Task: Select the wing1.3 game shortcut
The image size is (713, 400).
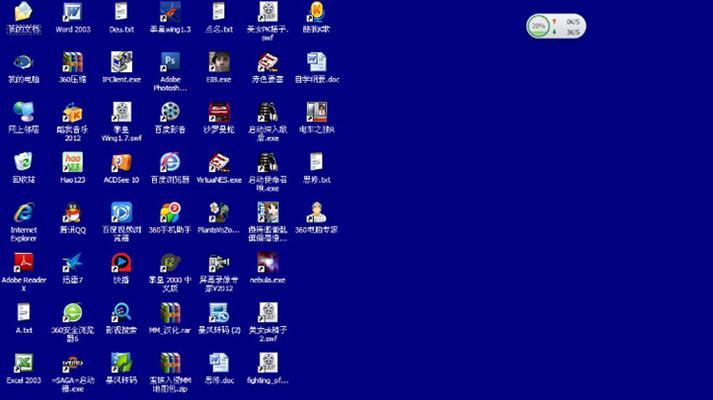Action: (x=170, y=13)
